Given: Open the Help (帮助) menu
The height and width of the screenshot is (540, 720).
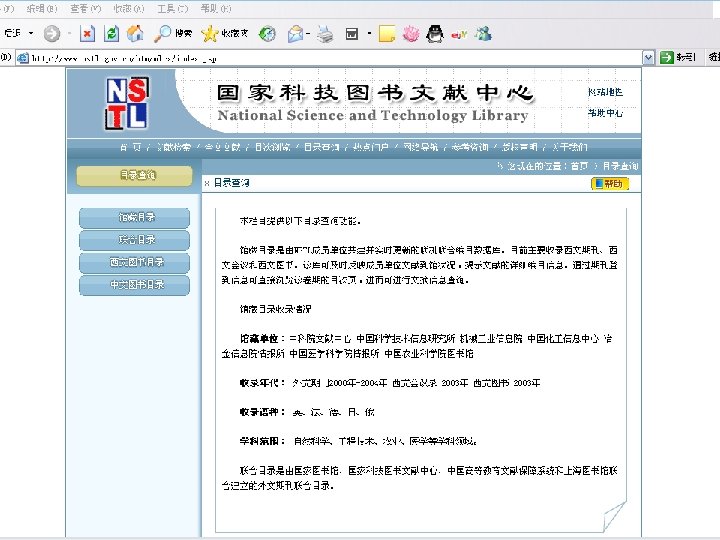Looking at the screenshot, I should pyautogui.click(x=216, y=8).
